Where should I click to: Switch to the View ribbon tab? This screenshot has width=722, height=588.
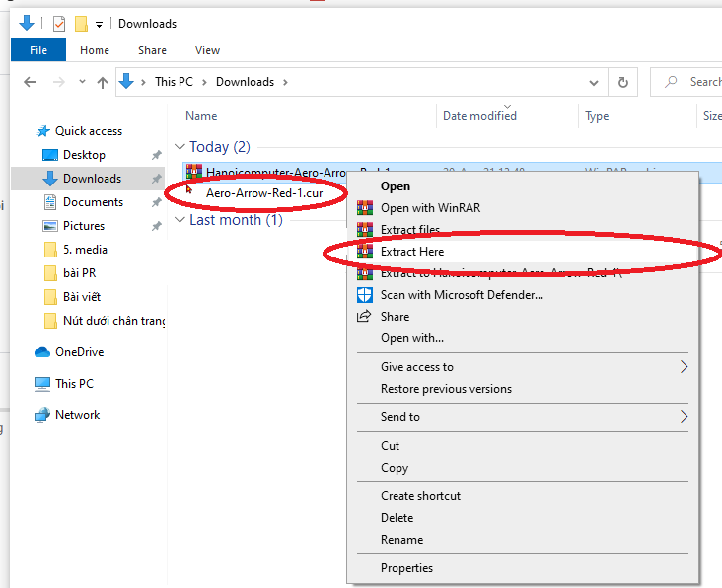coord(207,50)
